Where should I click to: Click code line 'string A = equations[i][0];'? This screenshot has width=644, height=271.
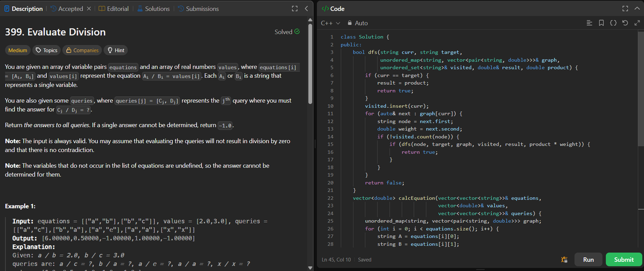(418, 236)
